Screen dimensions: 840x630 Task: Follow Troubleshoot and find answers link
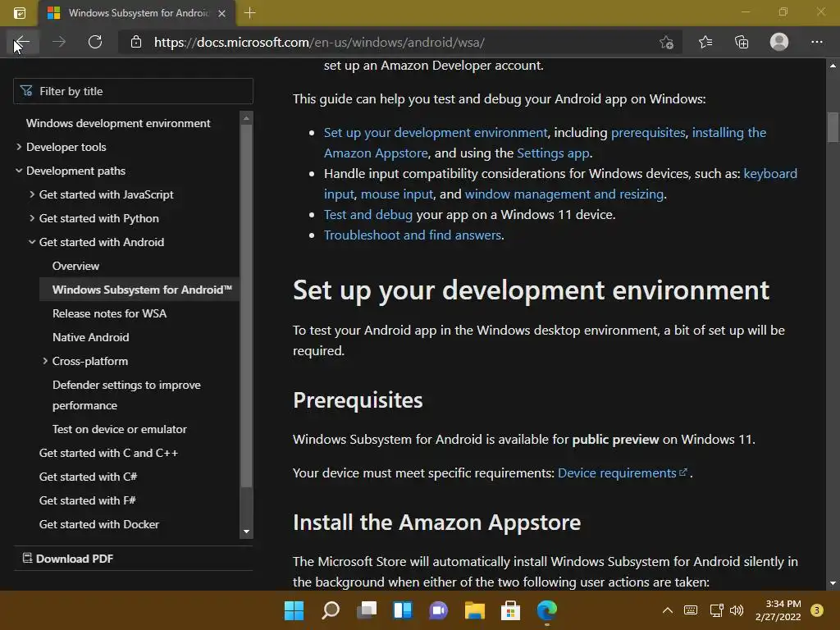(x=413, y=235)
